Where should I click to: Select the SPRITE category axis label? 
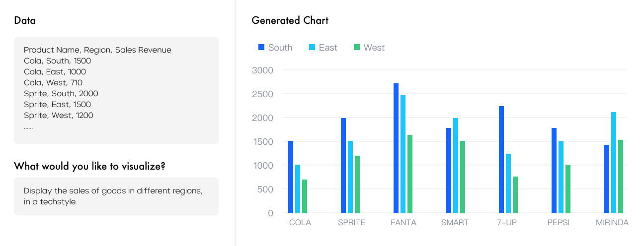click(x=351, y=223)
